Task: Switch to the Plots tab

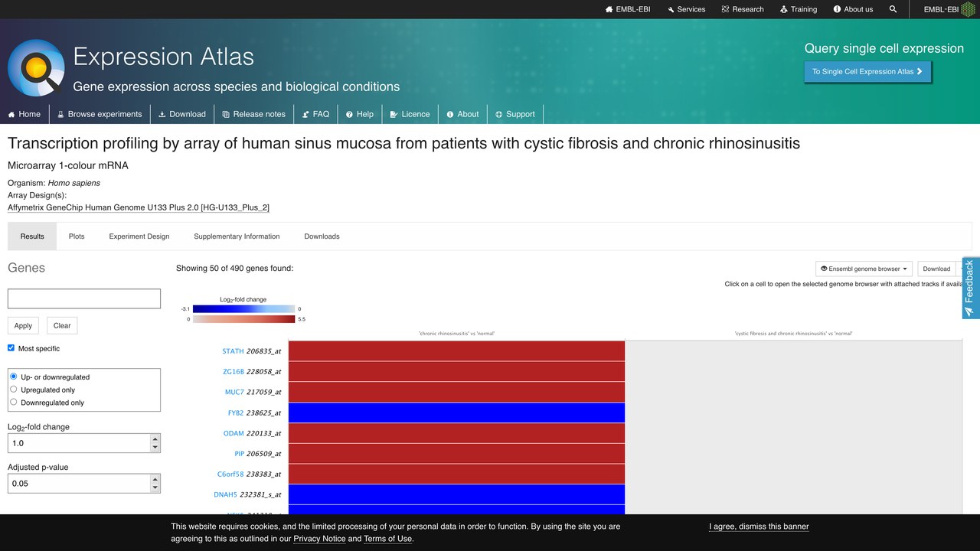Action: 77,236
